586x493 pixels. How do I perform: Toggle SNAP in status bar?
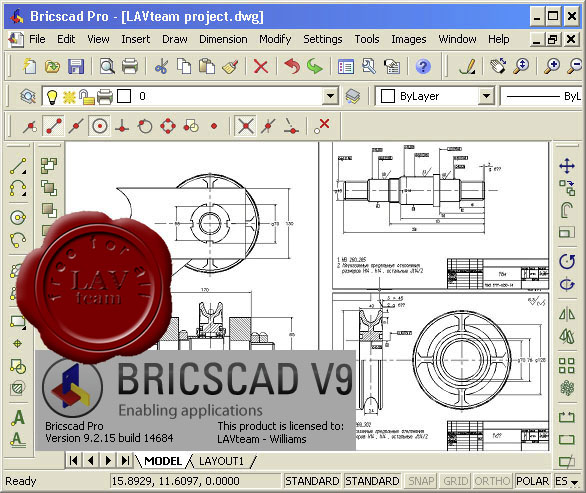[421, 481]
